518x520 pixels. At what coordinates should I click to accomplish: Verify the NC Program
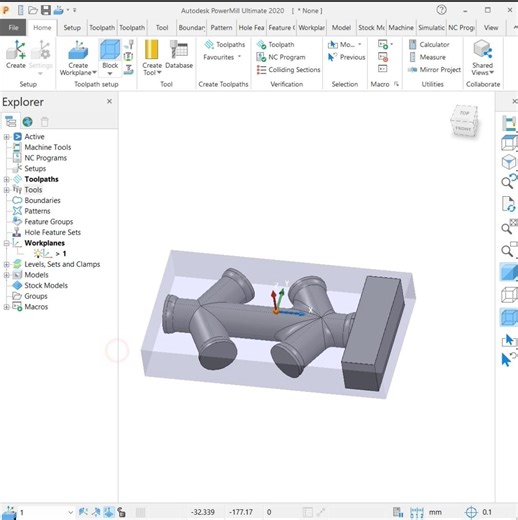pos(281,57)
